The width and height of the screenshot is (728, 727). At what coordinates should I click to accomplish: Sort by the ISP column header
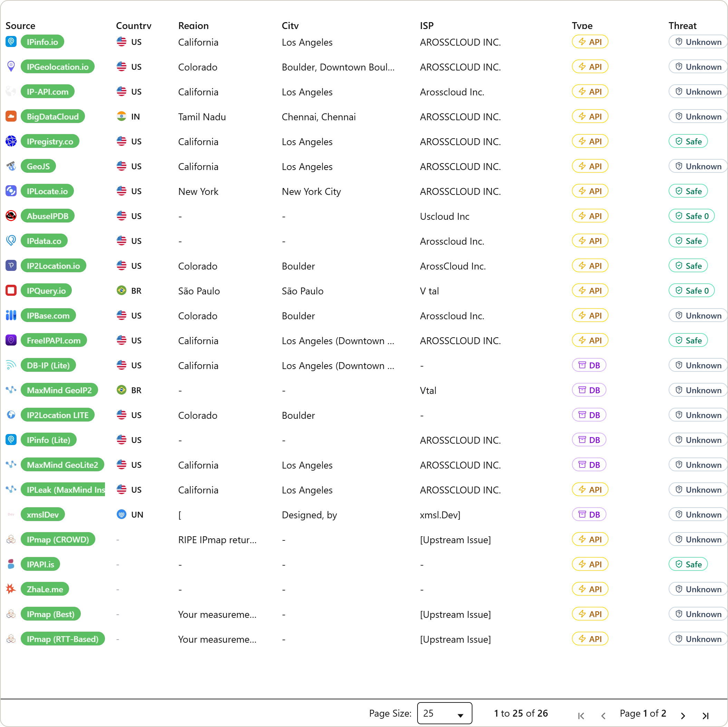click(427, 26)
